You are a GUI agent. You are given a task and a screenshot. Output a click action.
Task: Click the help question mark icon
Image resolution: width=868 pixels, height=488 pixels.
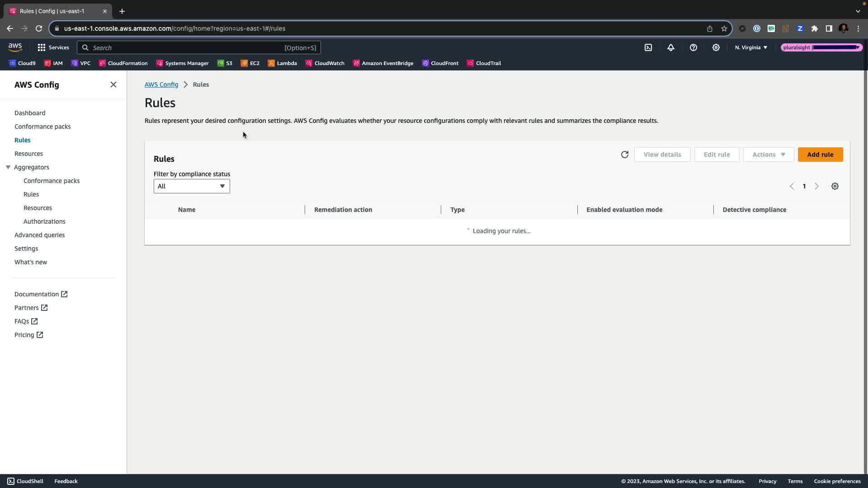tap(693, 47)
